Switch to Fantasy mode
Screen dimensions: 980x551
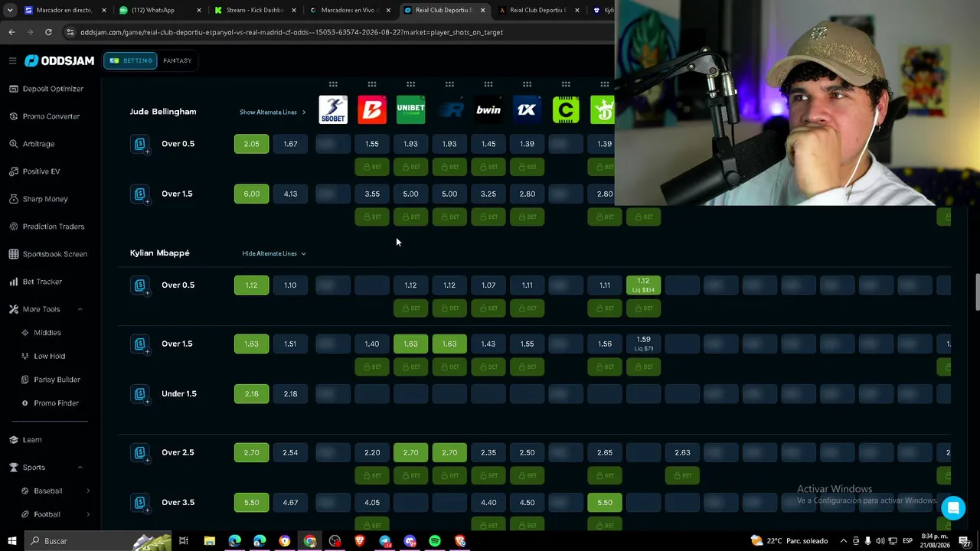coord(178,60)
